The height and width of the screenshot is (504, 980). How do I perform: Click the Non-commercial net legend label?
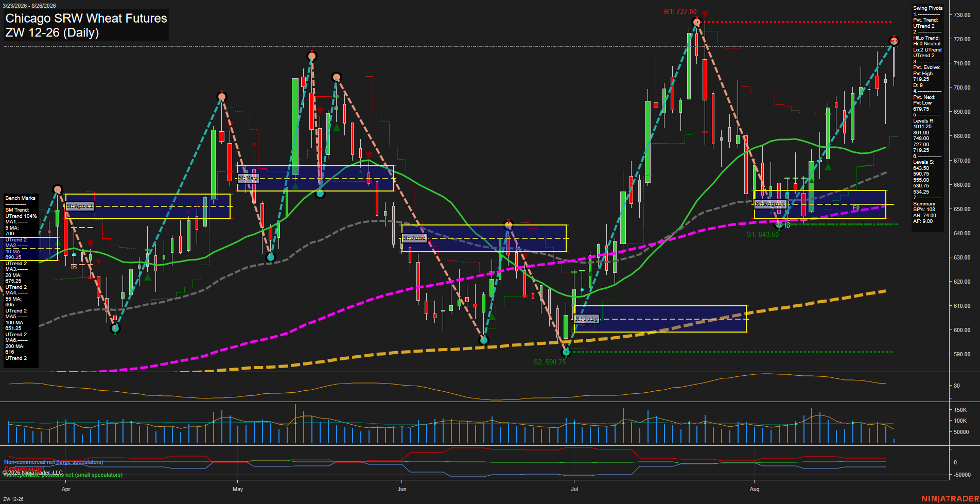pyautogui.click(x=54, y=462)
